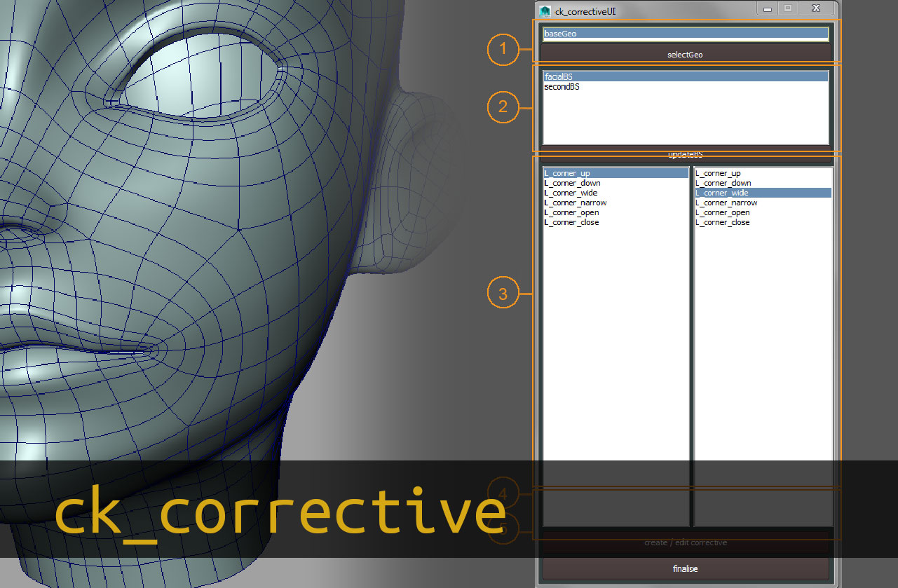Minimize the ck_correctiveUI window
This screenshot has width=898, height=588.
click(x=768, y=8)
